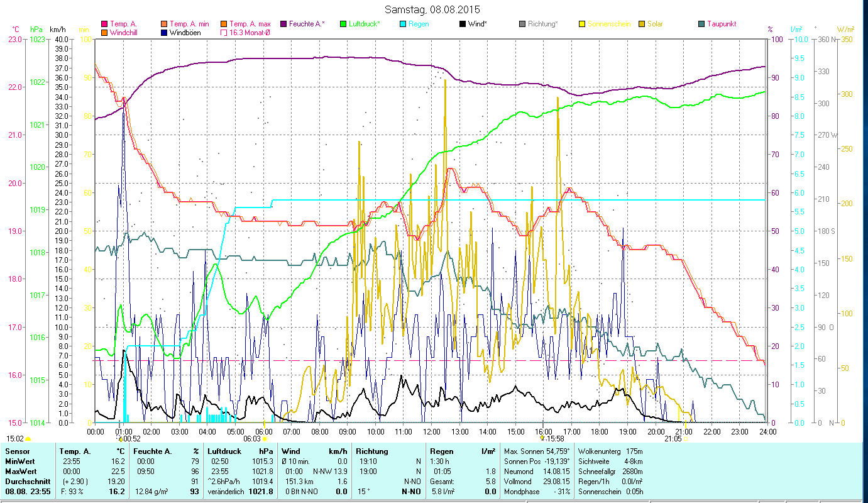
Task: Click the MaxWert row label
Action: (22, 471)
